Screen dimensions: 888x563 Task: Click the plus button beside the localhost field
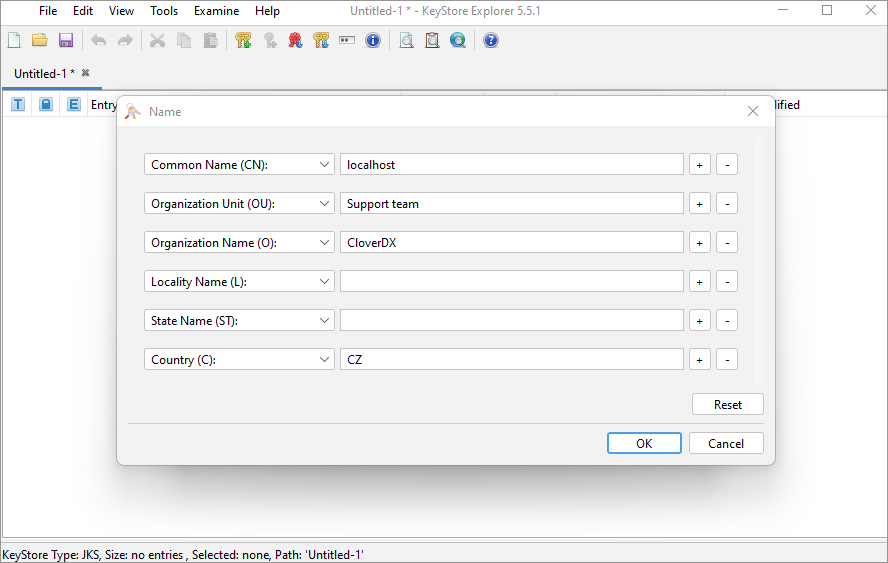700,164
